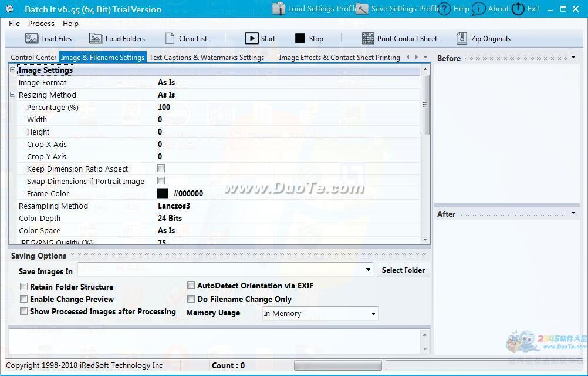Click the Exit power icon
Screen dimensions: 588x376
pos(518,9)
